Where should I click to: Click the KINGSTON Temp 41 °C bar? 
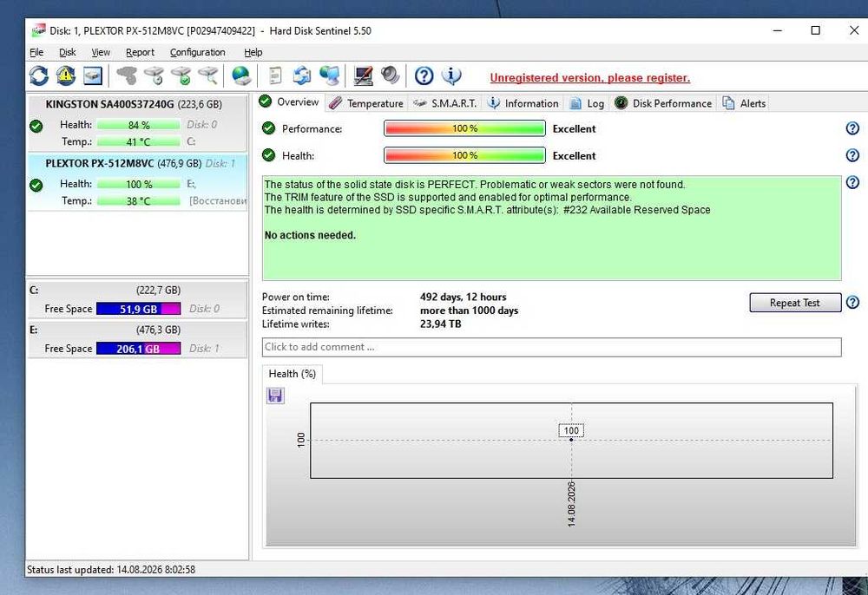point(138,141)
